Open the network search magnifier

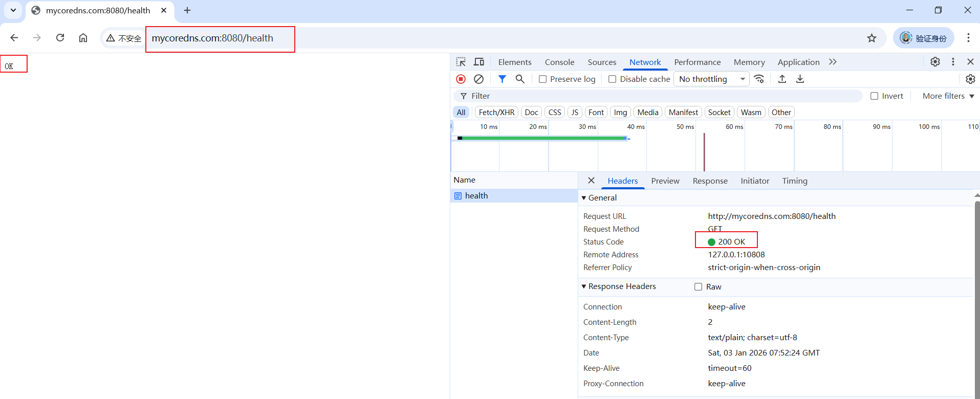(520, 79)
